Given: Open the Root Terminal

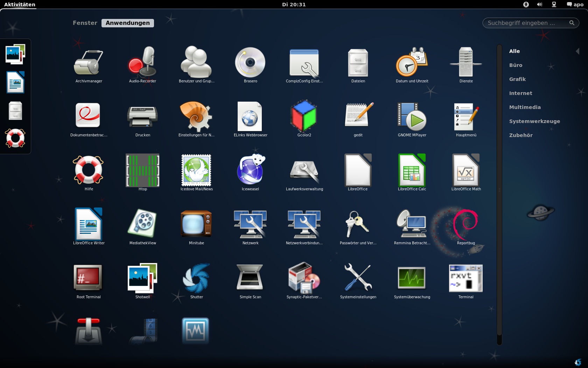Looking at the screenshot, I should 89,281.
